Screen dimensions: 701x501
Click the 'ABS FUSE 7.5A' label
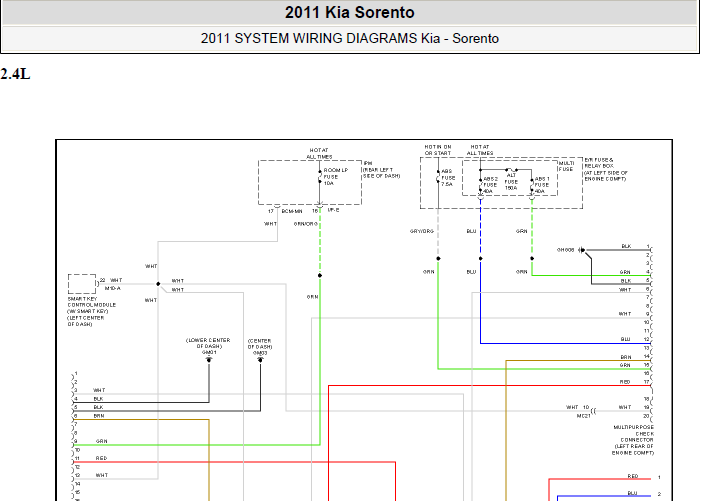(x=448, y=177)
